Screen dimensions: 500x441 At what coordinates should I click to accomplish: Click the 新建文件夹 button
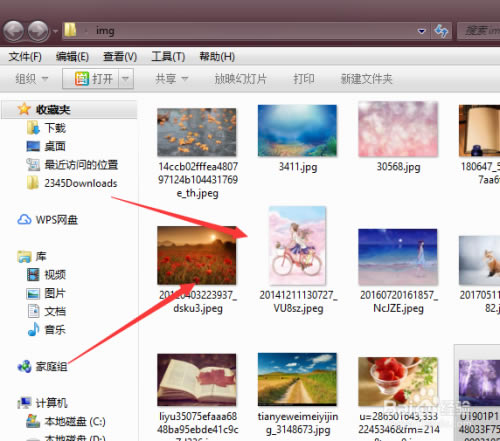pyautogui.click(x=366, y=79)
